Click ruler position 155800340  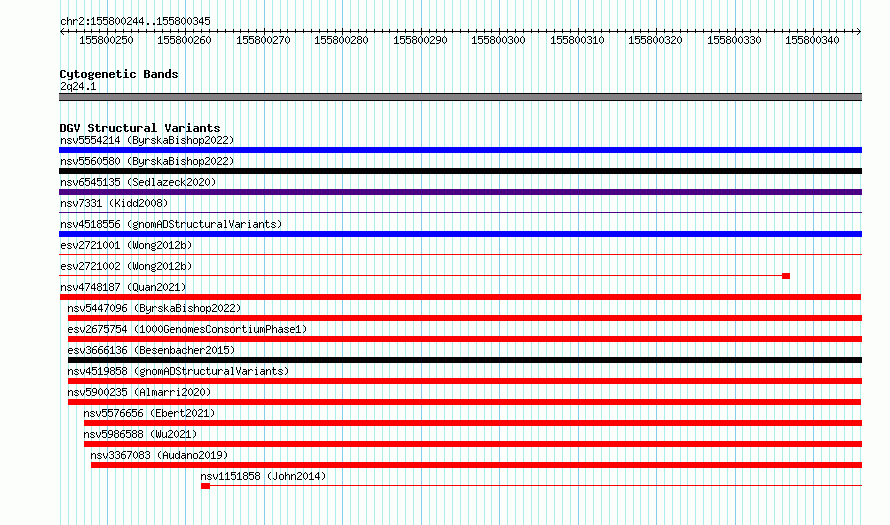(x=812, y=40)
